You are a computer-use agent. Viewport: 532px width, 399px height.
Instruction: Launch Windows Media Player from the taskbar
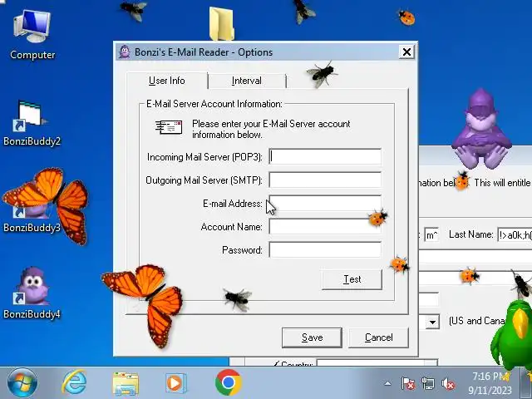point(175,383)
